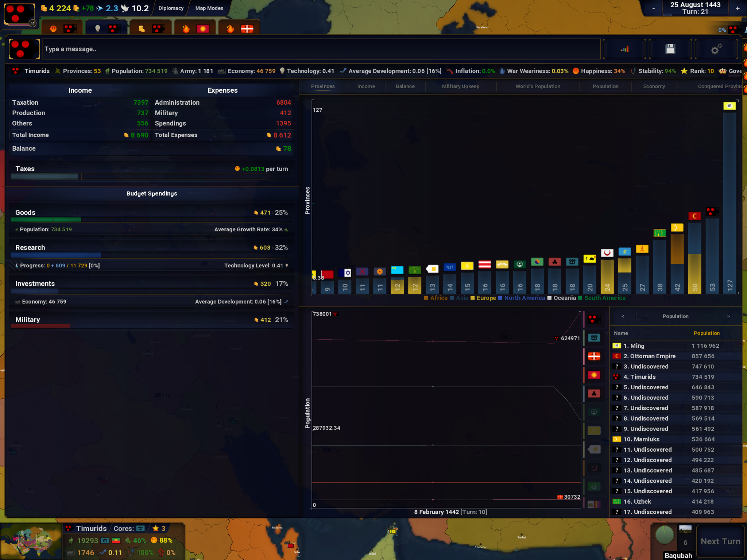This screenshot has width=747, height=560.
Task: Go to previous ranking list with left arrow
Action: tap(623, 316)
